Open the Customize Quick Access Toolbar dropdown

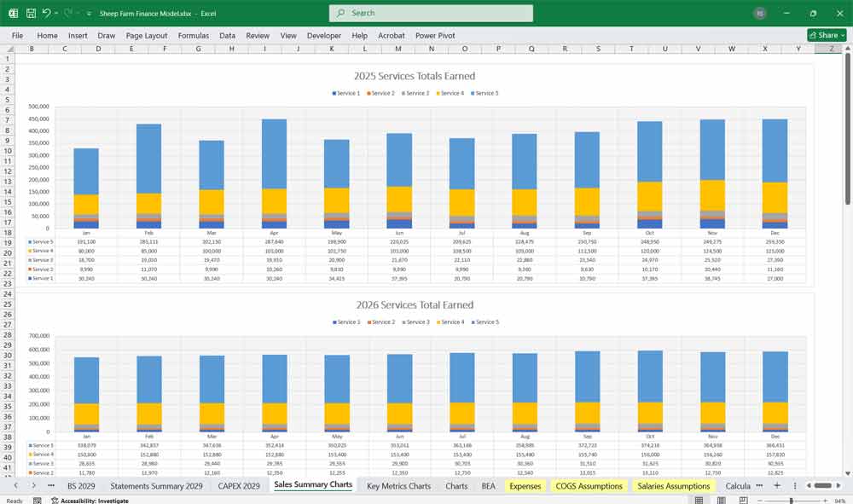click(x=88, y=13)
